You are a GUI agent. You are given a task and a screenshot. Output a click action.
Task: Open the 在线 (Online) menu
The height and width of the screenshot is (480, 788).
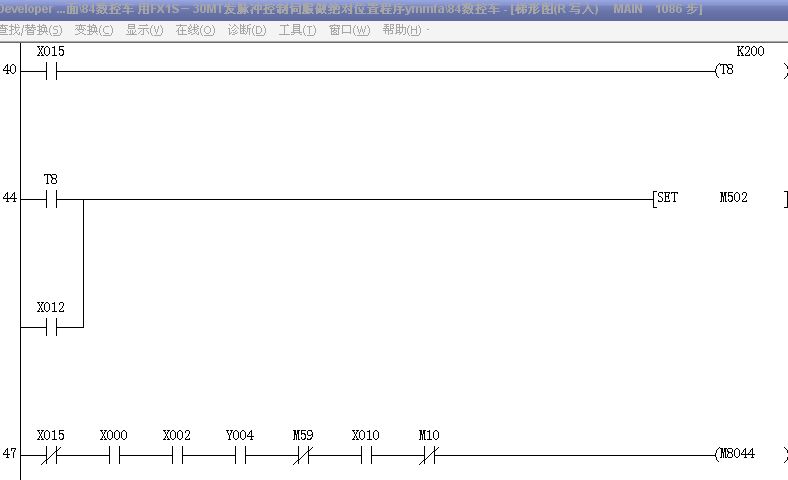click(195, 30)
